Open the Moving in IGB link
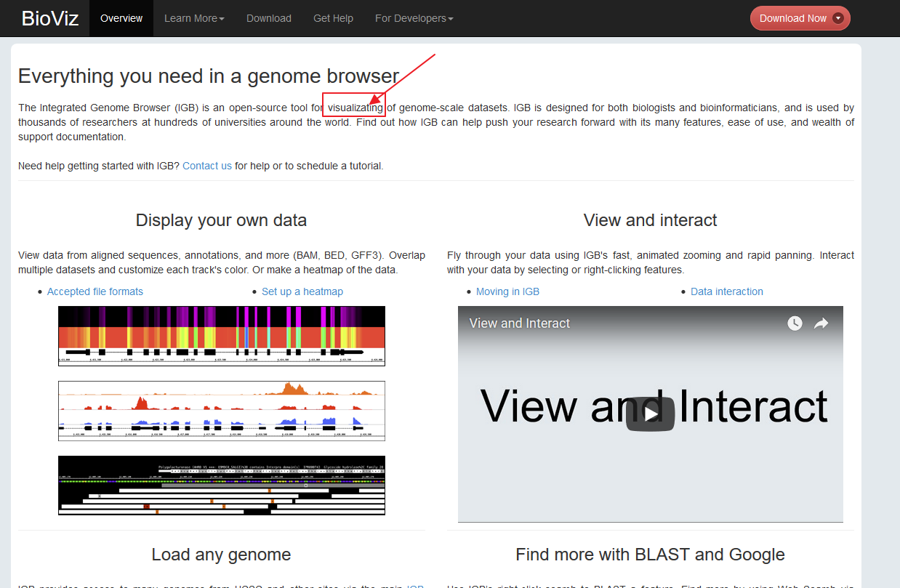Viewport: 900px width, 588px height. click(507, 291)
